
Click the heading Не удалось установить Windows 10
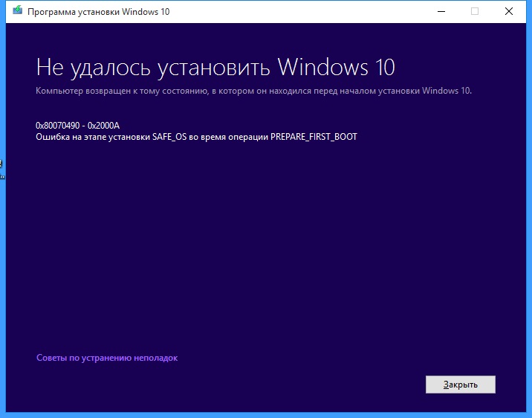215,67
